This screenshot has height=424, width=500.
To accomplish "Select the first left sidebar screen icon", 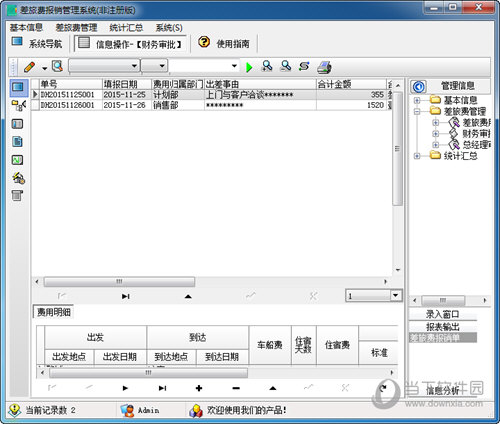I will pos(18,87).
